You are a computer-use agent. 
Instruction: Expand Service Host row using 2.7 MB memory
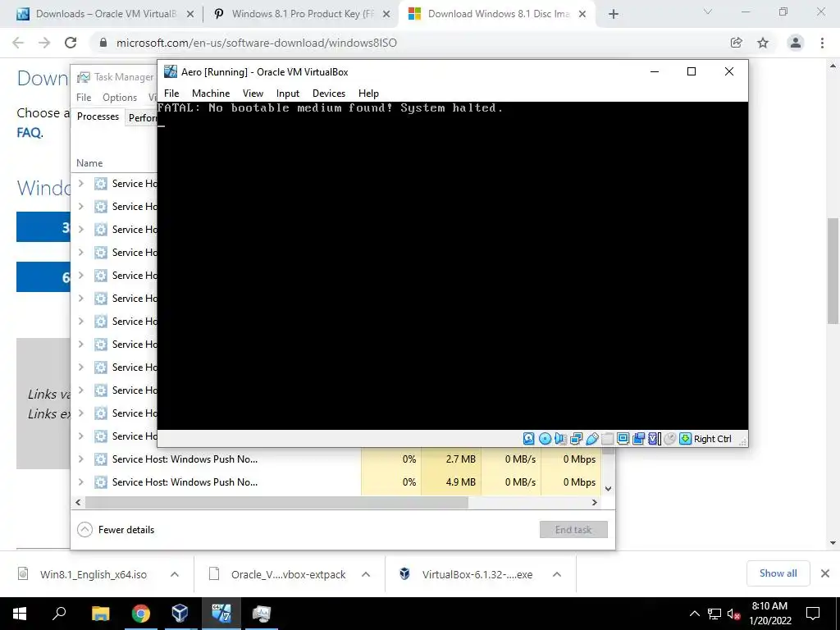click(81, 459)
